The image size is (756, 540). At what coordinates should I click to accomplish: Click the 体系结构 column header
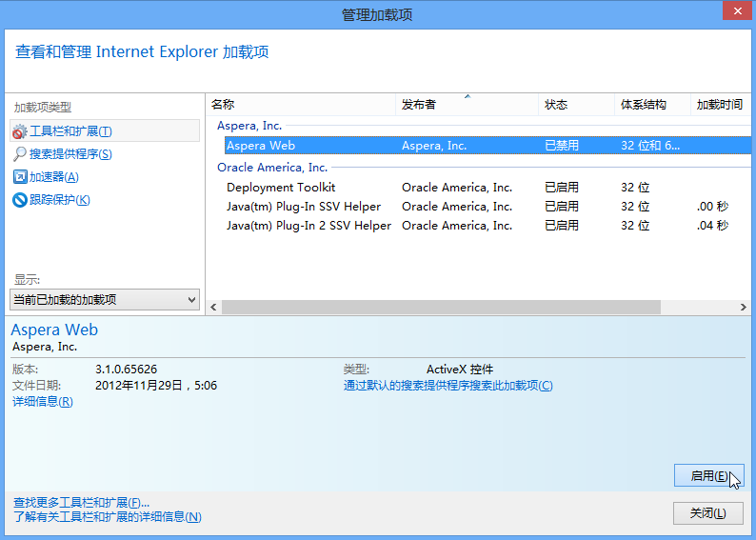click(651, 105)
